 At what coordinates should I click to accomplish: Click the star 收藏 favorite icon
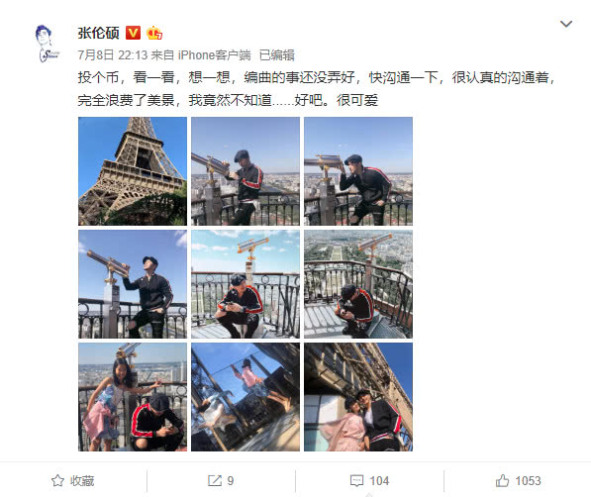coord(58,480)
